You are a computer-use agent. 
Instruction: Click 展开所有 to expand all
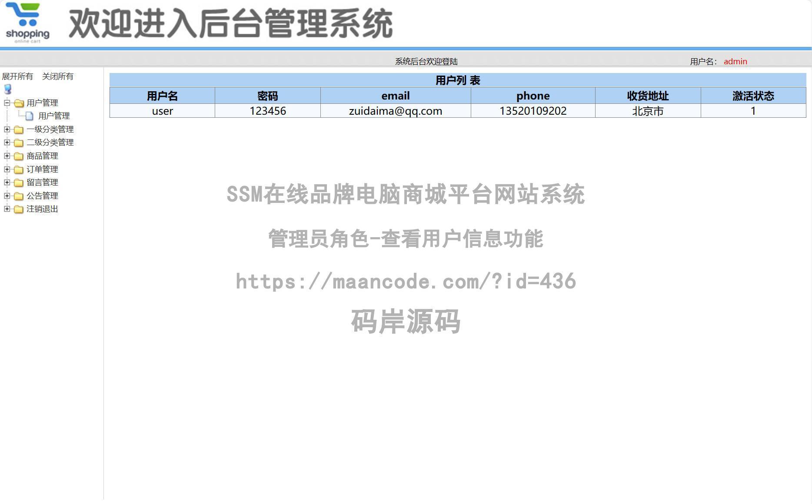(x=17, y=76)
